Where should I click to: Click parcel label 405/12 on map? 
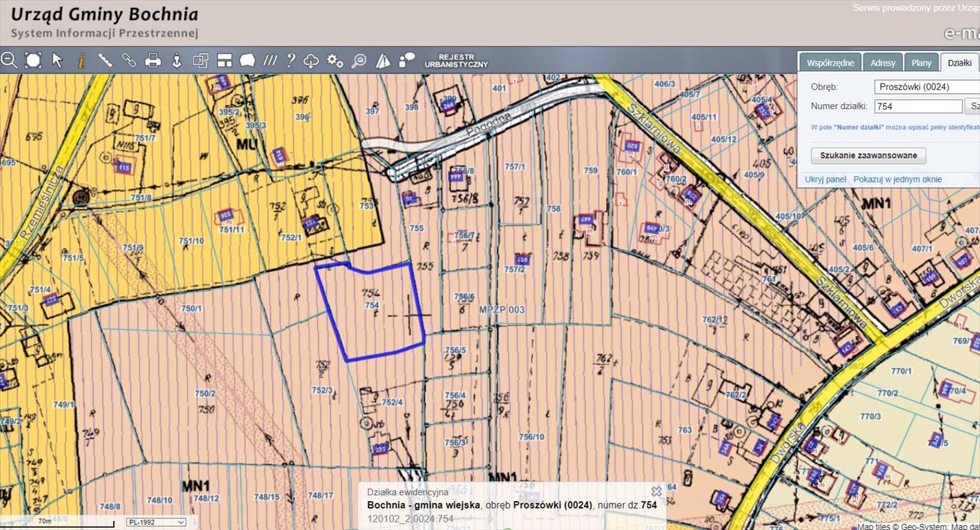[x=724, y=139]
